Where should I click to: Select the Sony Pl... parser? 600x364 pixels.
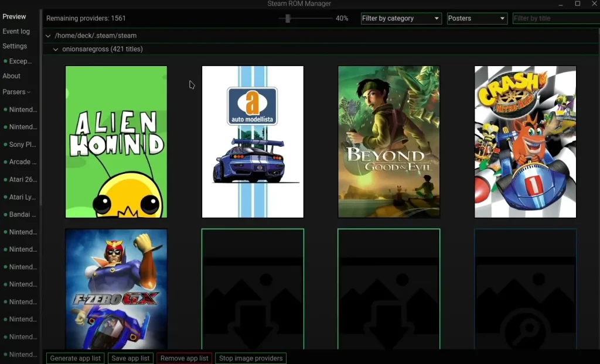pyautogui.click(x=23, y=145)
